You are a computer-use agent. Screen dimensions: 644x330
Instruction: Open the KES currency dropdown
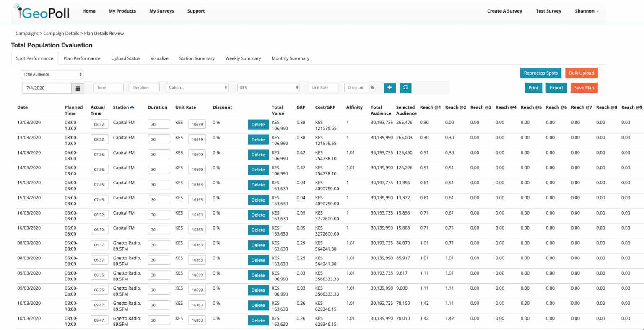268,87
